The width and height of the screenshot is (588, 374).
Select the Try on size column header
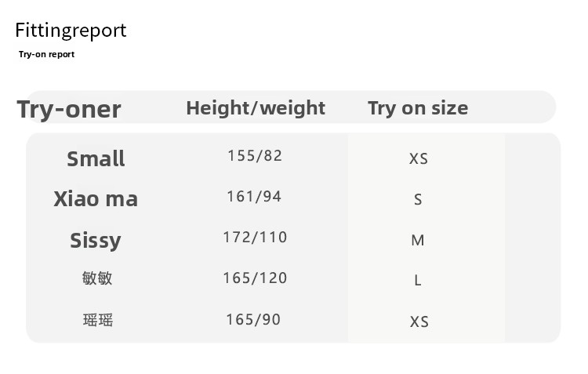coord(418,107)
